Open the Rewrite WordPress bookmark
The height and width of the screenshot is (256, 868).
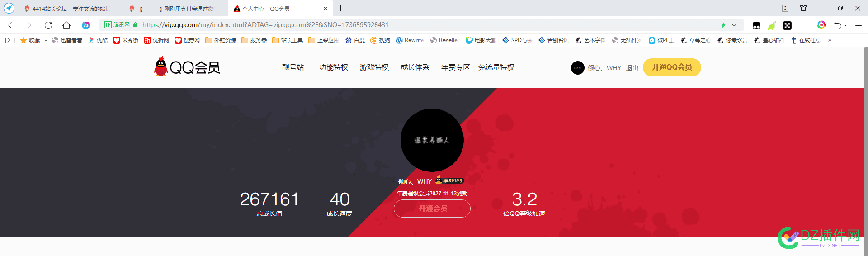(x=410, y=40)
